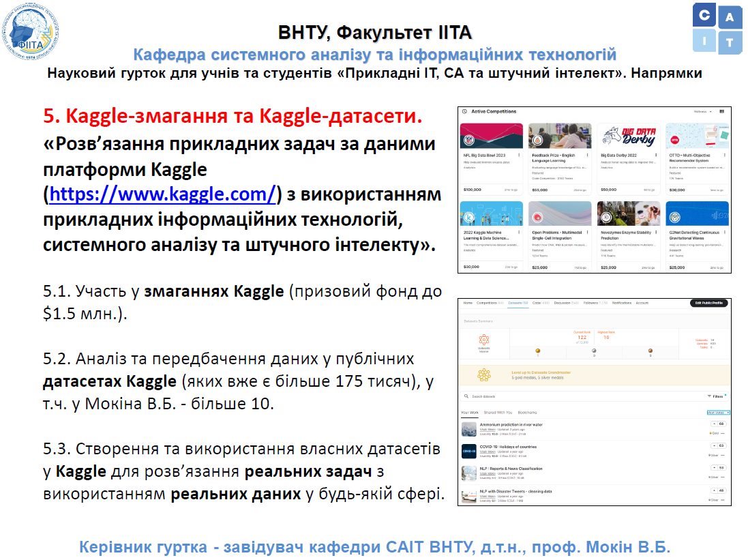Open the more options menu for the Ammonium prediction dataset
Screen dimensions: 748x560
[x=723, y=434]
